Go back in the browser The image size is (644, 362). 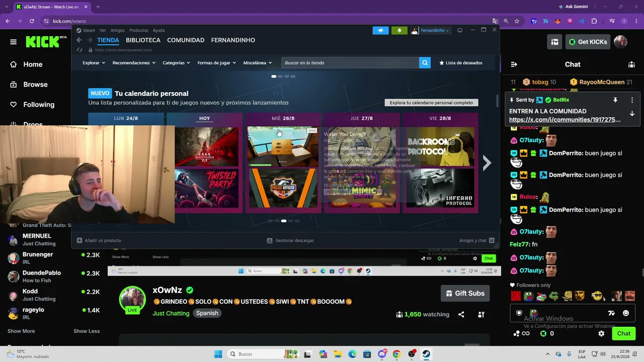(8, 21)
